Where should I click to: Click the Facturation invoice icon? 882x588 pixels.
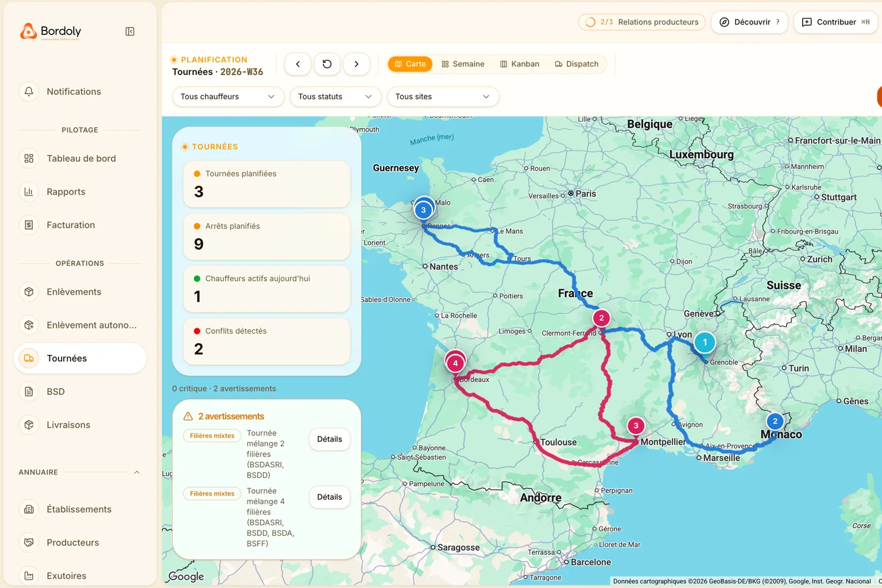click(29, 225)
